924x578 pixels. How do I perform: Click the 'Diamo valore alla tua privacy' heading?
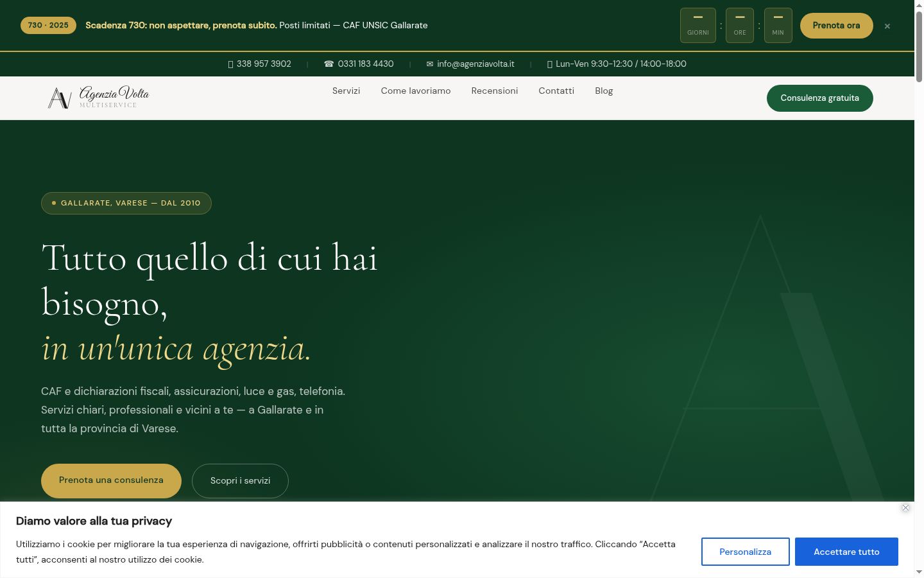(94, 521)
